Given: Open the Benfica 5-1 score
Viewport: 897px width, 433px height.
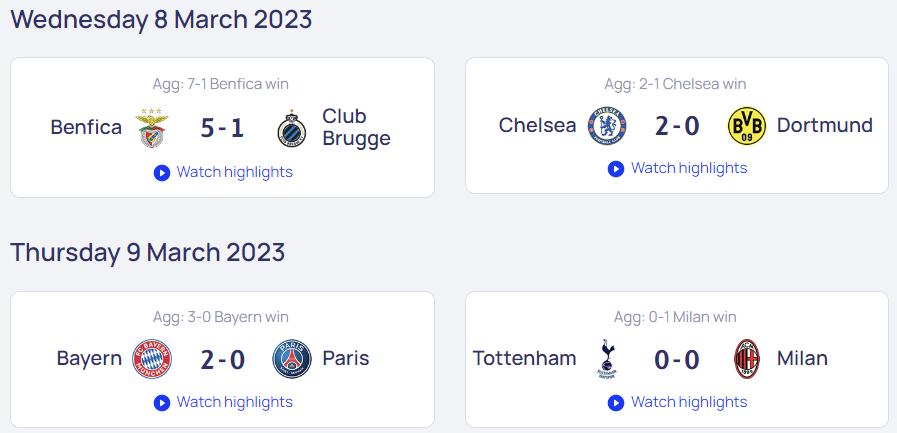Looking at the screenshot, I should click(222, 128).
